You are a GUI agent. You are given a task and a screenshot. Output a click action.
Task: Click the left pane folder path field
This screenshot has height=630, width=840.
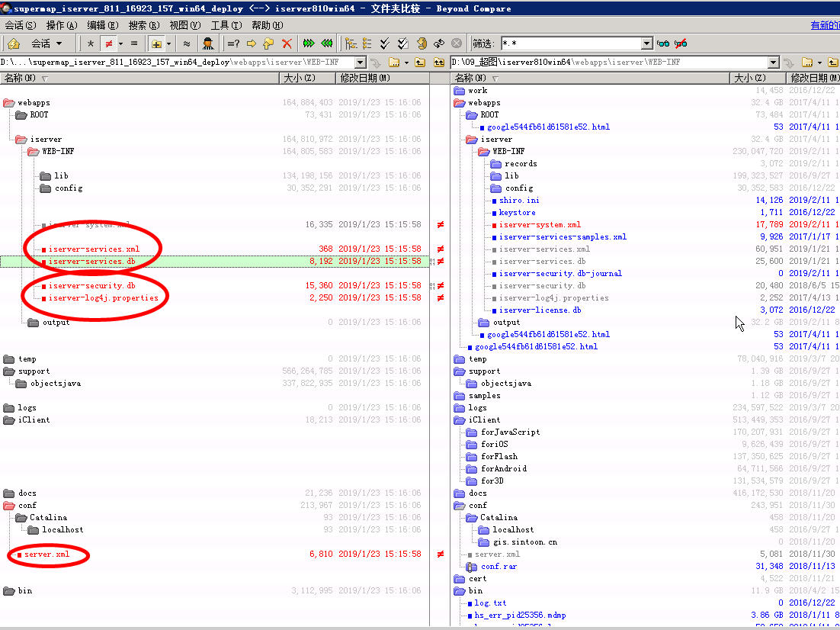(178, 63)
